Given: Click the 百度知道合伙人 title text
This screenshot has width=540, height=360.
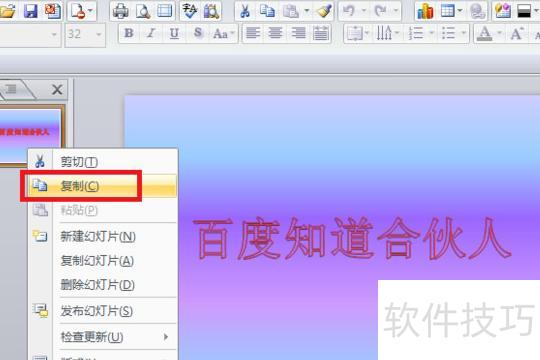Looking at the screenshot, I should pos(351,238).
